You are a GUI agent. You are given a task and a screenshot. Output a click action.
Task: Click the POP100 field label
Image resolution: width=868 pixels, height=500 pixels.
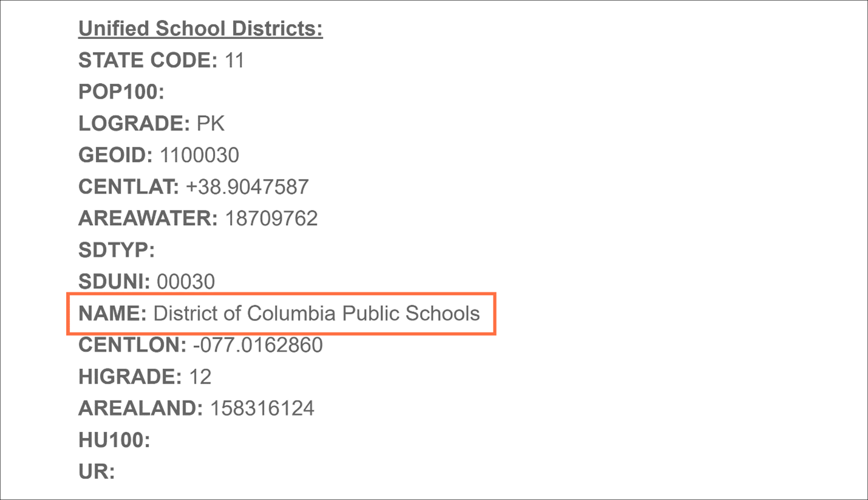point(121,92)
